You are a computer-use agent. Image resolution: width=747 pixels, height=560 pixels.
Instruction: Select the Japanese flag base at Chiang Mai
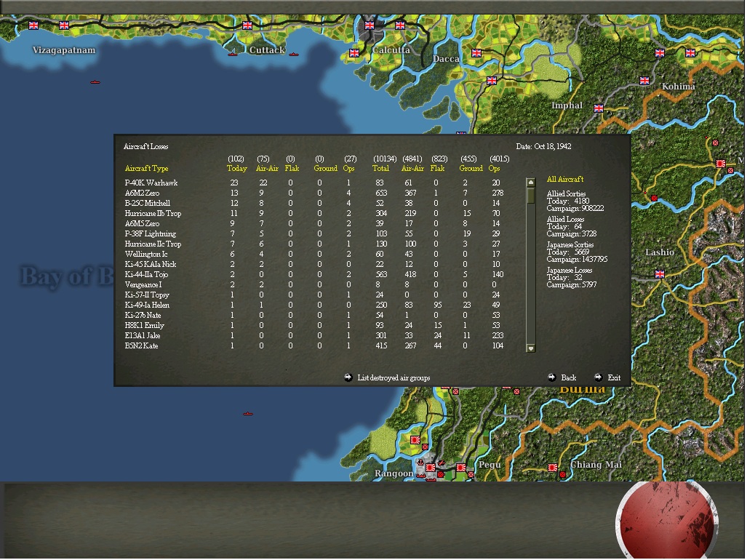553,468
